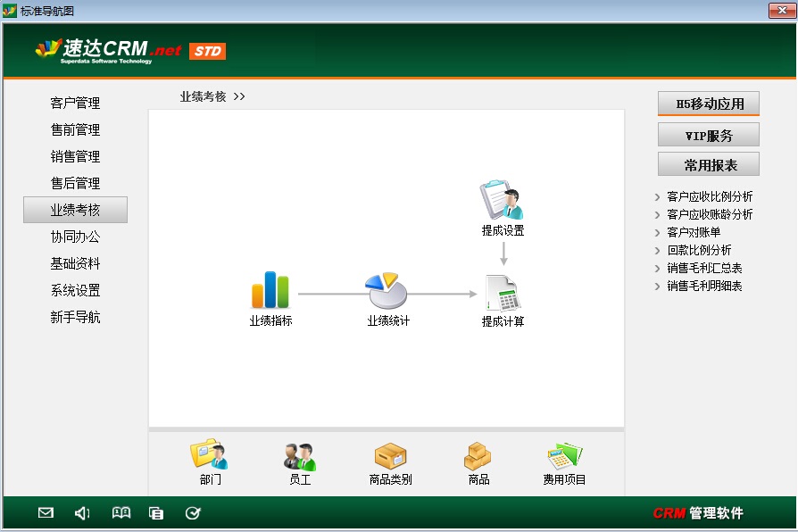Open the 客户应收账龄分析 report link
This screenshot has width=798, height=532.
click(x=710, y=214)
